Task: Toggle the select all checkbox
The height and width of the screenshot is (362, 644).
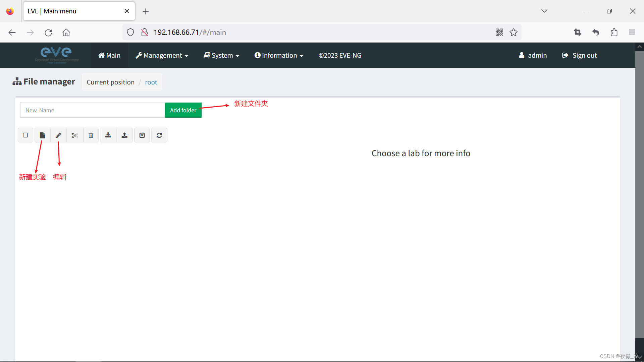Action: [25, 135]
